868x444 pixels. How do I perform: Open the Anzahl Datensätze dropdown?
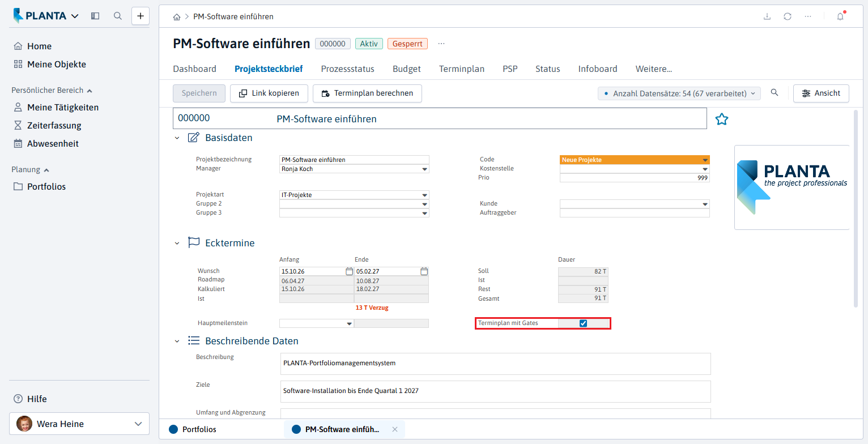[x=679, y=93]
